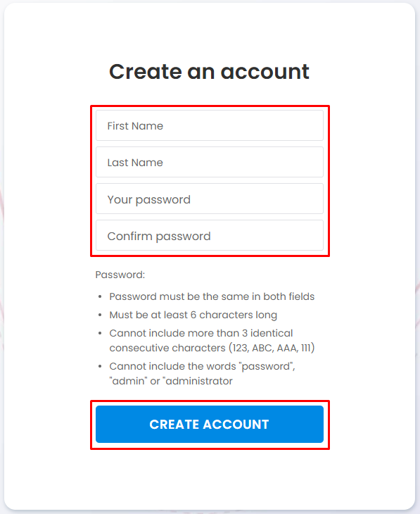The width and height of the screenshot is (420, 514).
Task: Click the bullet before 'Password must be the same'
Action: (100, 296)
